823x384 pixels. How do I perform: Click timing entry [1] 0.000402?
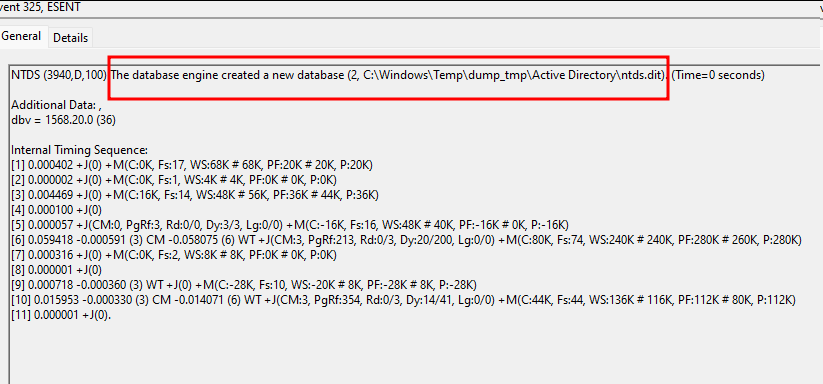coord(192,165)
